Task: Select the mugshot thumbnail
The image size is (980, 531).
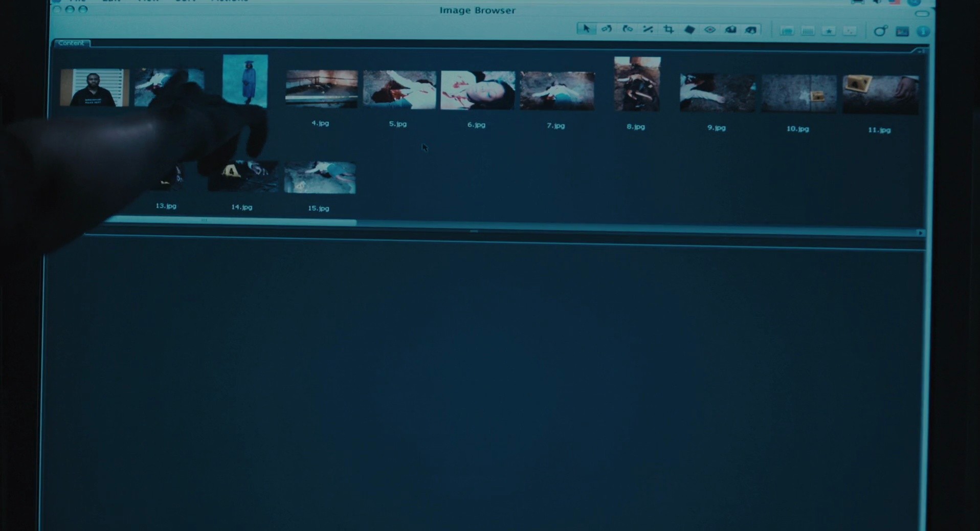Action: tap(95, 87)
